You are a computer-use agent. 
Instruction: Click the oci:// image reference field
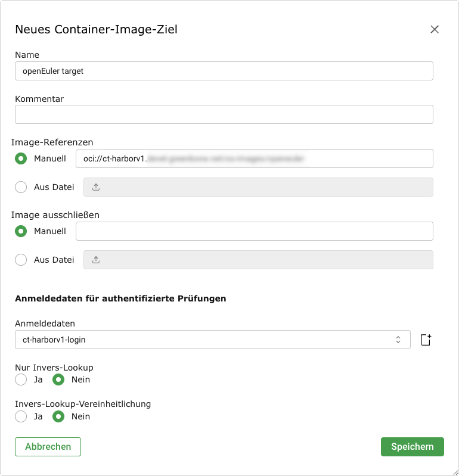click(254, 158)
